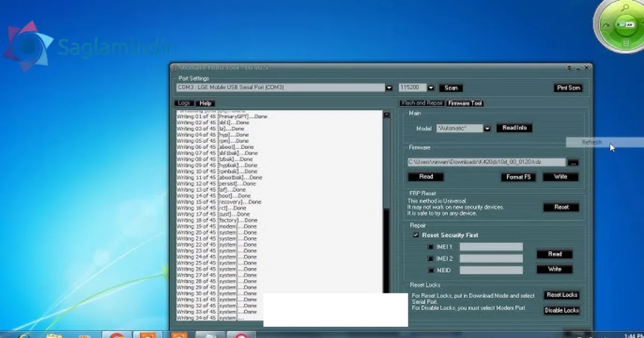Tick the IMEI 1 checkbox
This screenshot has width=644, height=338.
[430, 247]
